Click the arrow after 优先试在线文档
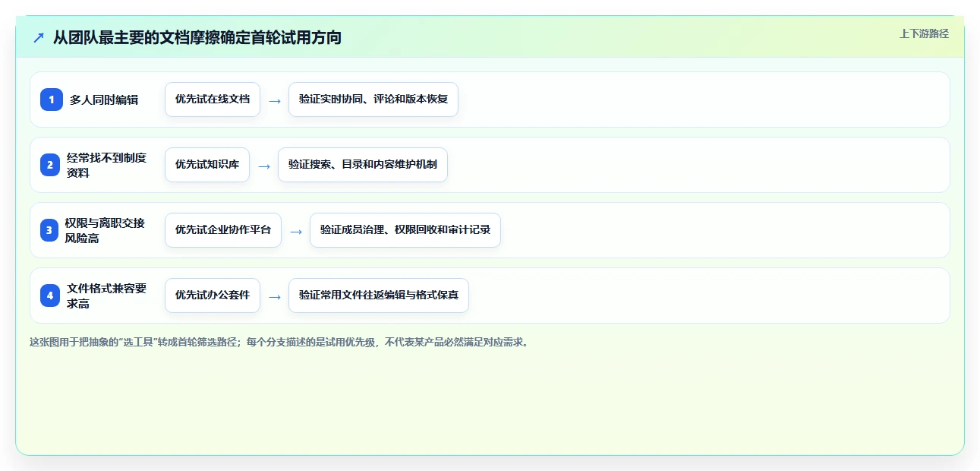Image resolution: width=980 pixels, height=471 pixels. 275,100
